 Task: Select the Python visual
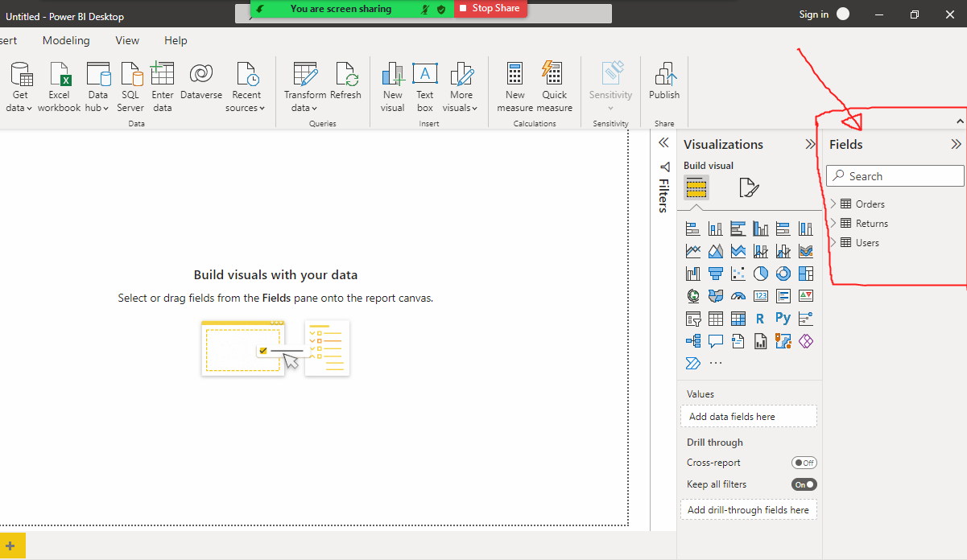783,319
